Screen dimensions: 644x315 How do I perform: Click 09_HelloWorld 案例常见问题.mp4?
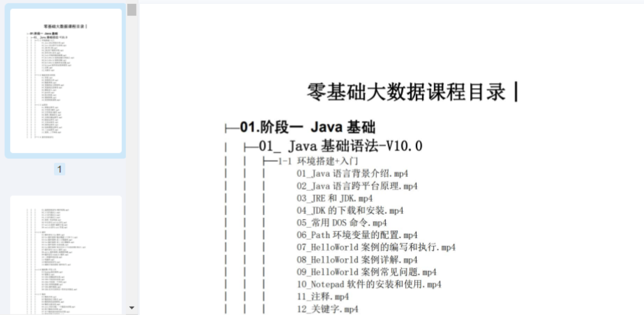click(x=367, y=272)
